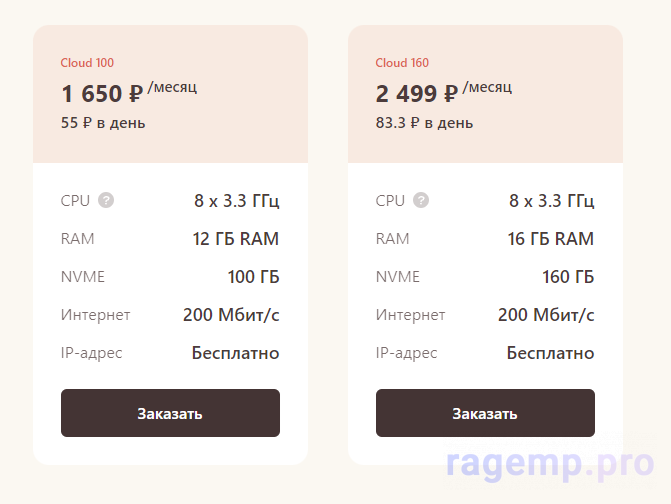Screen dimensions: 671x504
Task: Click Бесплатно value in Cloud 160 card
Action: coord(550,353)
